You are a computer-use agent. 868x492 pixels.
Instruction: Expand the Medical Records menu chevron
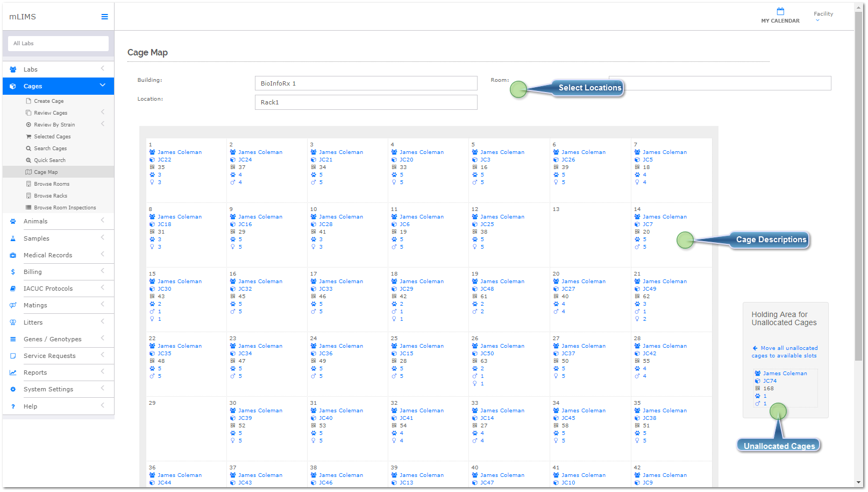click(x=103, y=254)
